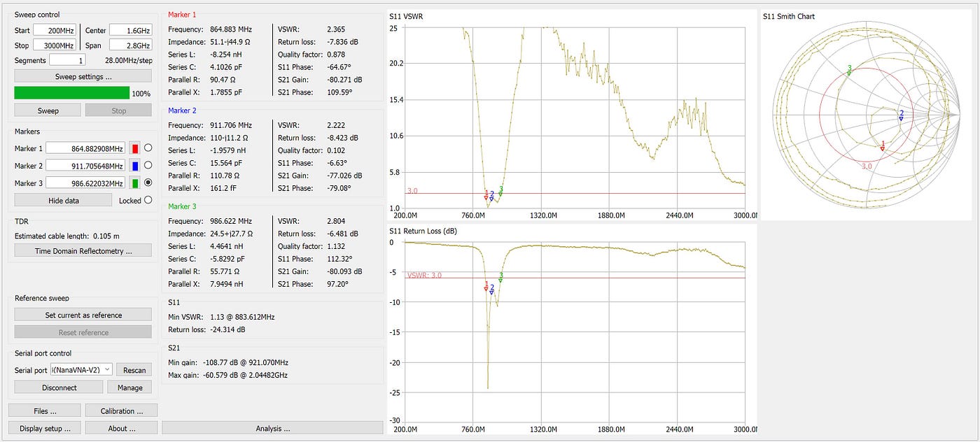Click marker 3 on VSWR chart
The width and height of the screenshot is (980, 442).
click(x=500, y=191)
